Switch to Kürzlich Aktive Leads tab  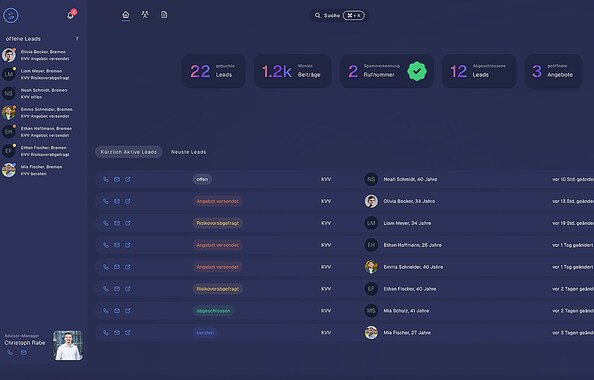click(128, 152)
